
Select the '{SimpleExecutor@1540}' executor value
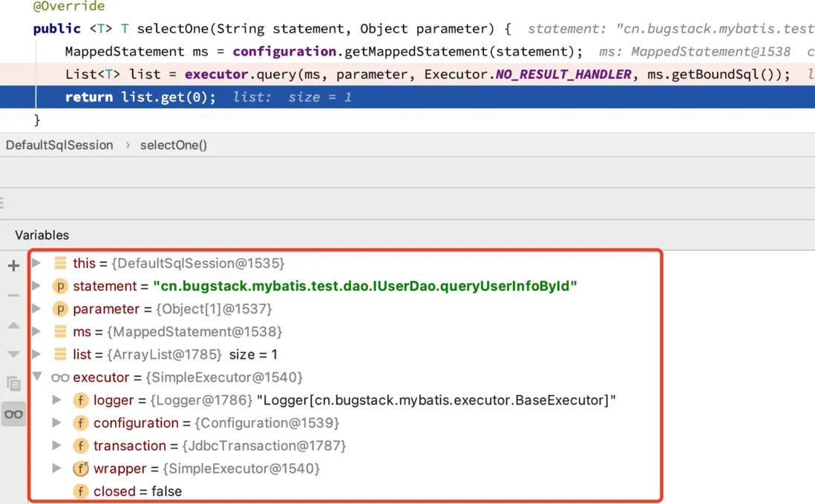click(224, 377)
